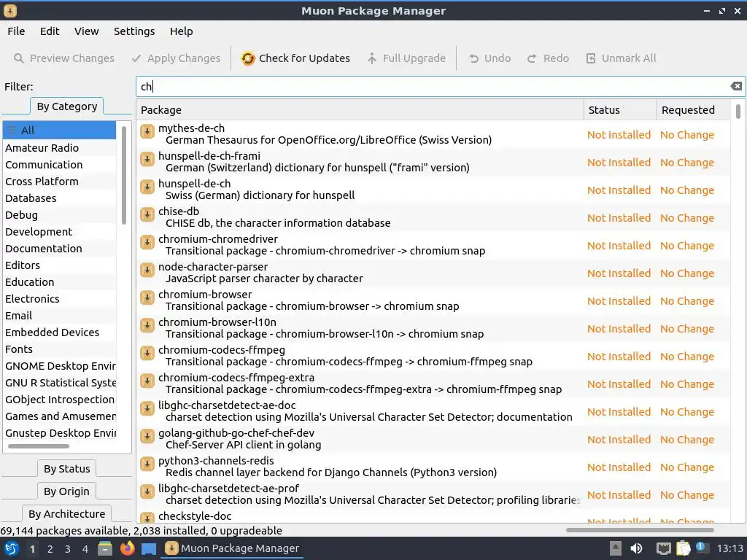This screenshot has width=747, height=560.
Task: Click package icon beside libghc-charsetdetect-ae-doc
Action: click(x=147, y=408)
